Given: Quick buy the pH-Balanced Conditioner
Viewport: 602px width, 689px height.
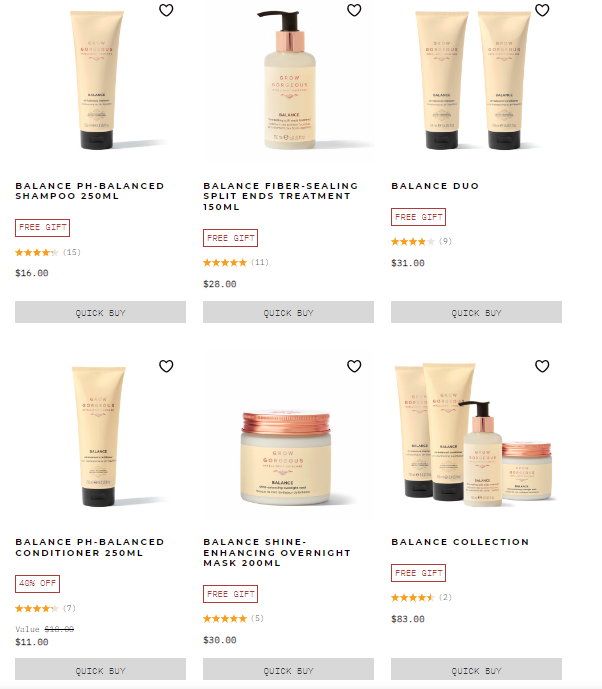Looking at the screenshot, I should click(x=100, y=669).
